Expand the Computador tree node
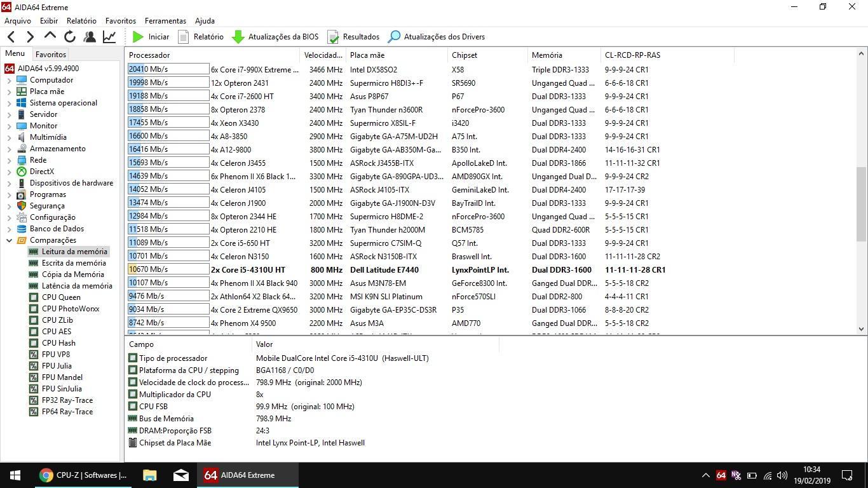 pyautogui.click(x=9, y=80)
